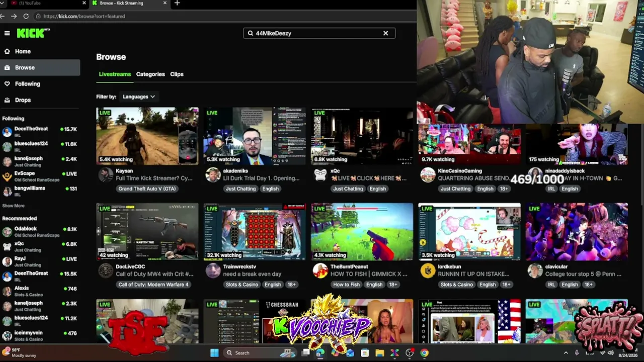Screen dimensions: 644x362
Task: Open TheBurntPeanut fishing stream thumbnail
Action: pos(362,232)
